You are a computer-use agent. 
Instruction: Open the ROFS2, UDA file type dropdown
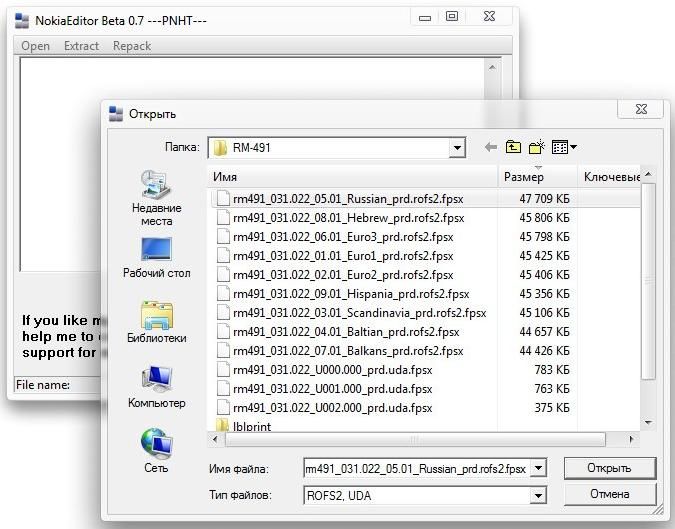(538, 495)
